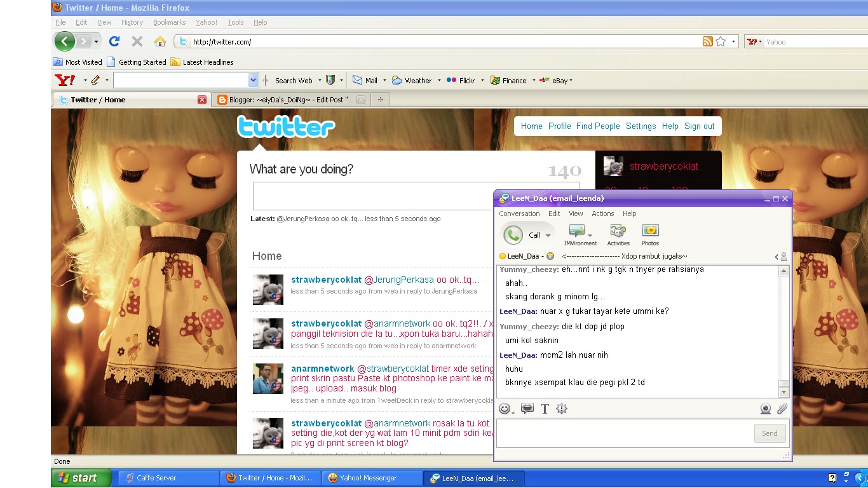Open Activities in the chat window
868x488 pixels.
(618, 235)
